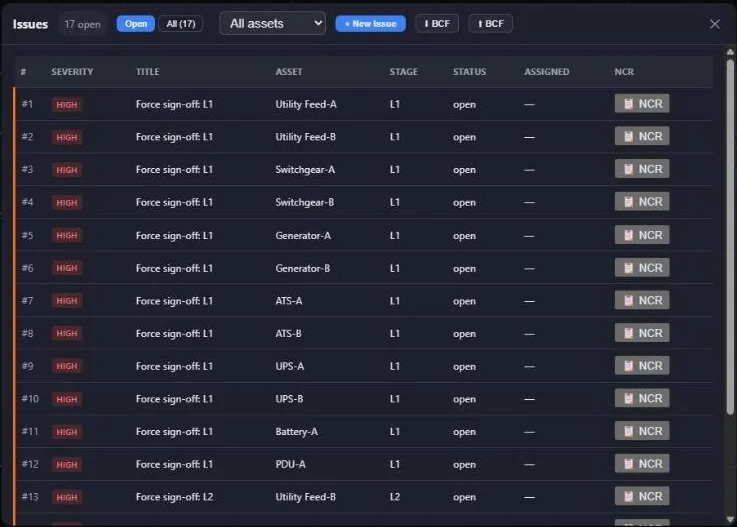Click the L2 stage cell in row #13
This screenshot has height=527, width=737.
(394, 497)
